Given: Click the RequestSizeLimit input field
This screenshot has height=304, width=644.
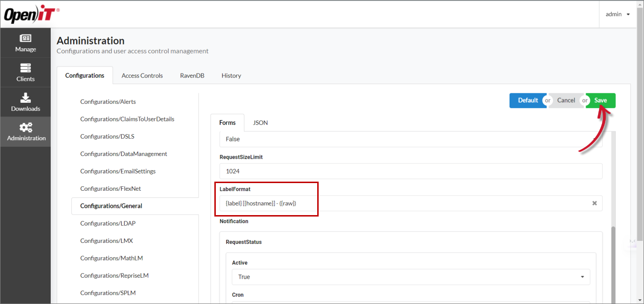Looking at the screenshot, I should [411, 171].
